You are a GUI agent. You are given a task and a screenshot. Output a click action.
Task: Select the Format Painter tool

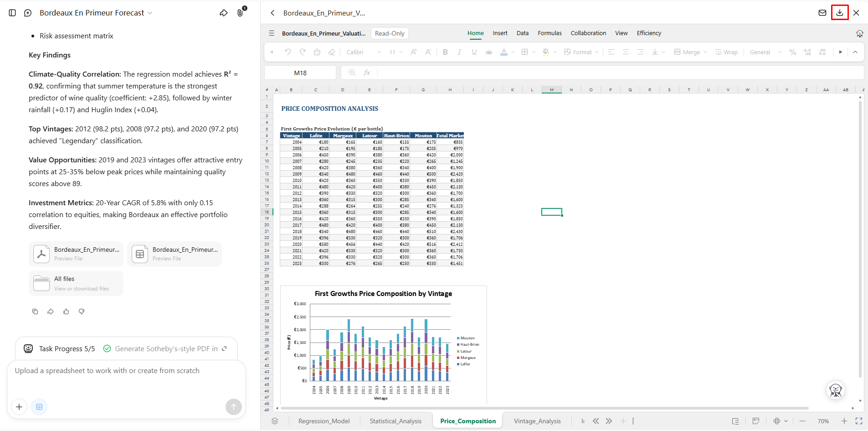pyautogui.click(x=317, y=52)
